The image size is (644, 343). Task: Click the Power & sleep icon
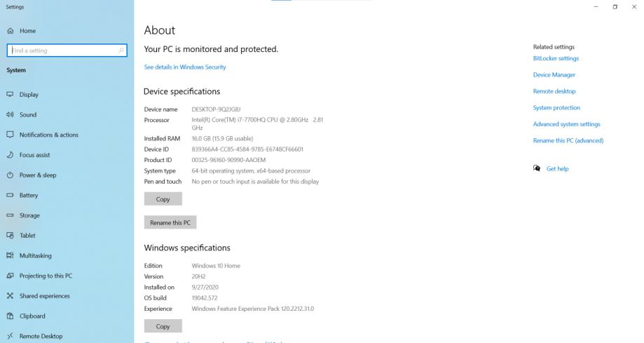(11, 175)
